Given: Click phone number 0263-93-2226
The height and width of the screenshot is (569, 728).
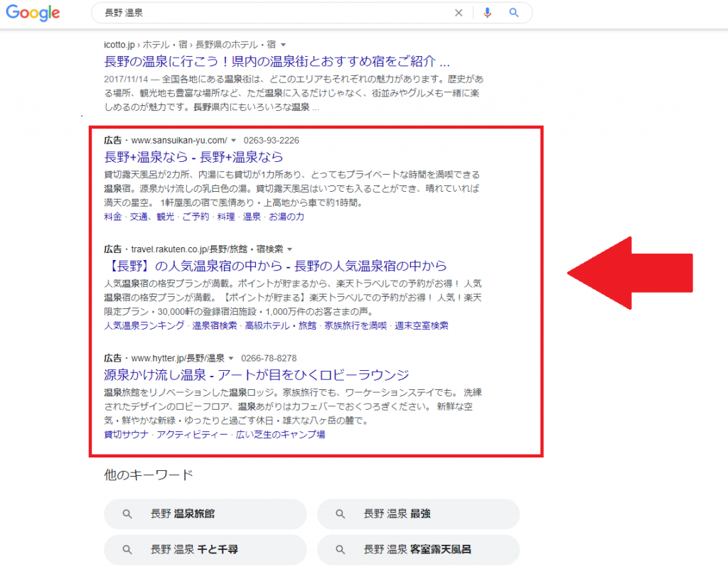Looking at the screenshot, I should 271,141.
